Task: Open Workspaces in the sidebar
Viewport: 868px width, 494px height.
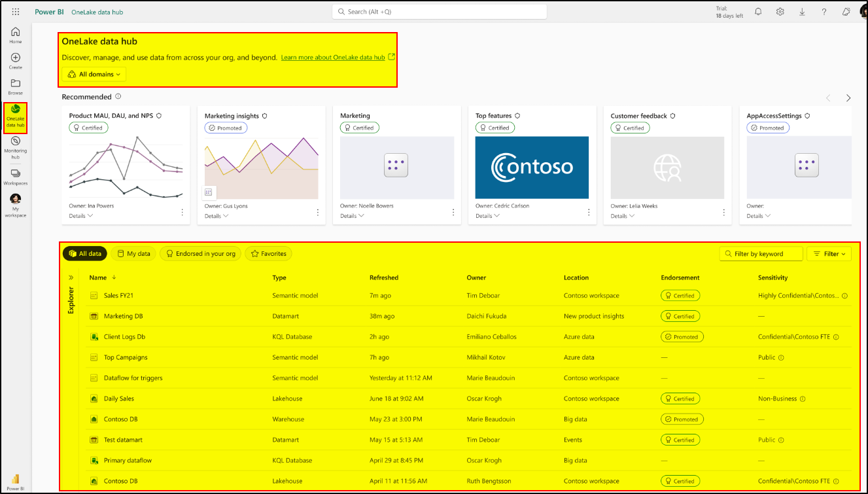Action: click(x=16, y=177)
